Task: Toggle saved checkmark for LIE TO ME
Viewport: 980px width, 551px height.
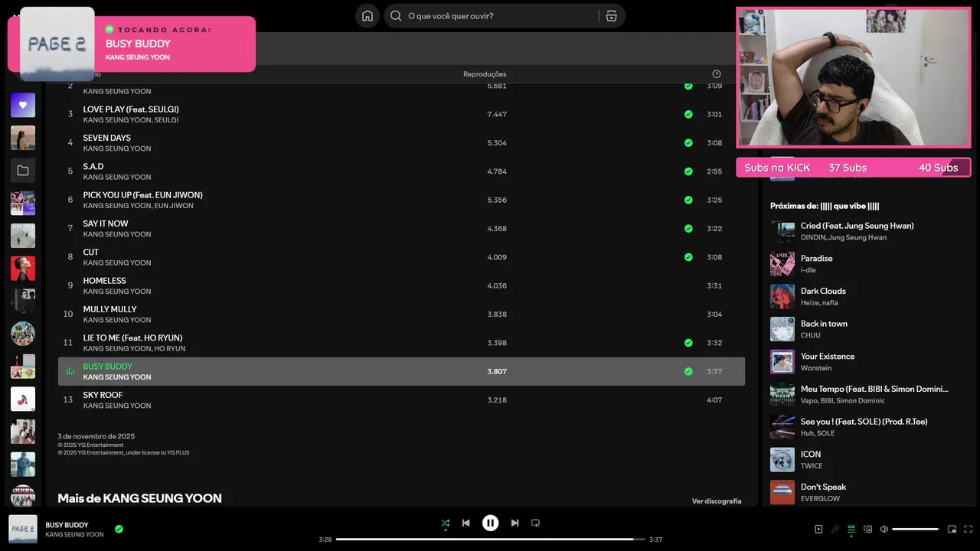Action: coord(688,343)
